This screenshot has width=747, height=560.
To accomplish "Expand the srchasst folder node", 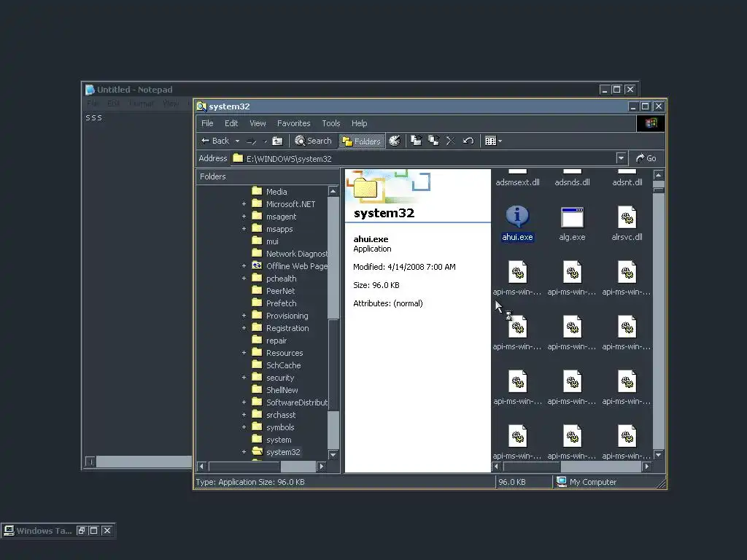I will [x=244, y=414].
